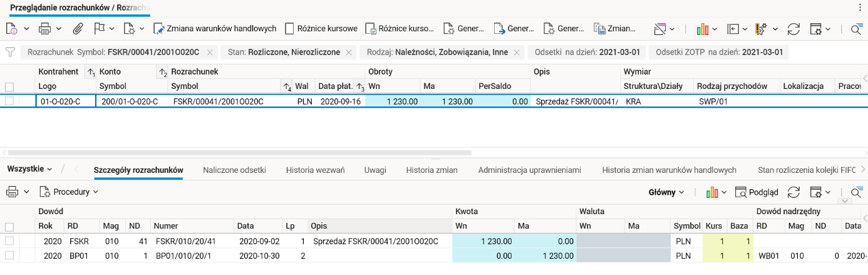Click the Odsetki na dzień filter
The image size is (868, 275).
(x=585, y=52)
